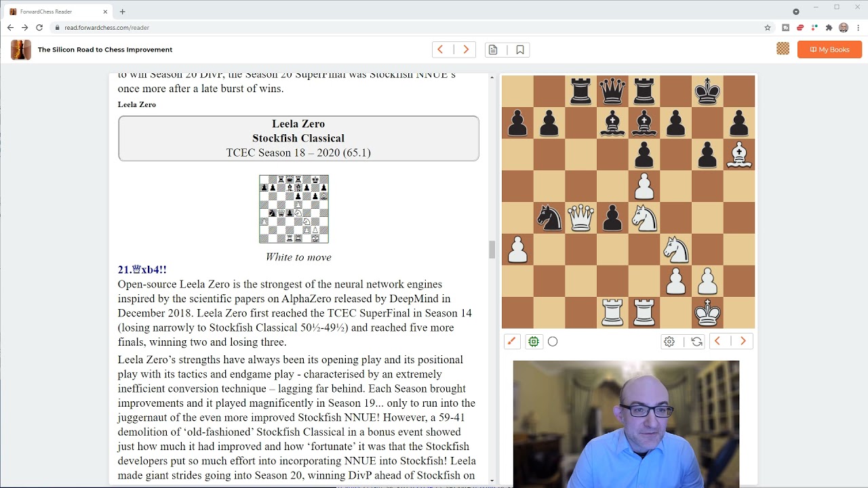Click the white rook on d1

(612, 312)
